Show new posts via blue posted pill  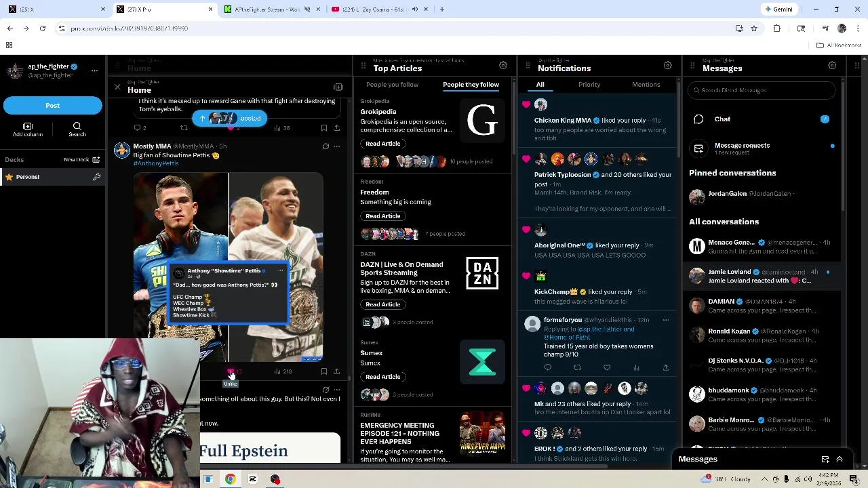(229, 119)
